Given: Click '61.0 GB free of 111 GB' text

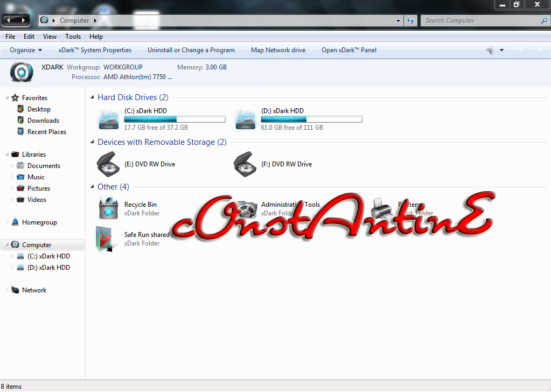Looking at the screenshot, I should coord(292,128).
